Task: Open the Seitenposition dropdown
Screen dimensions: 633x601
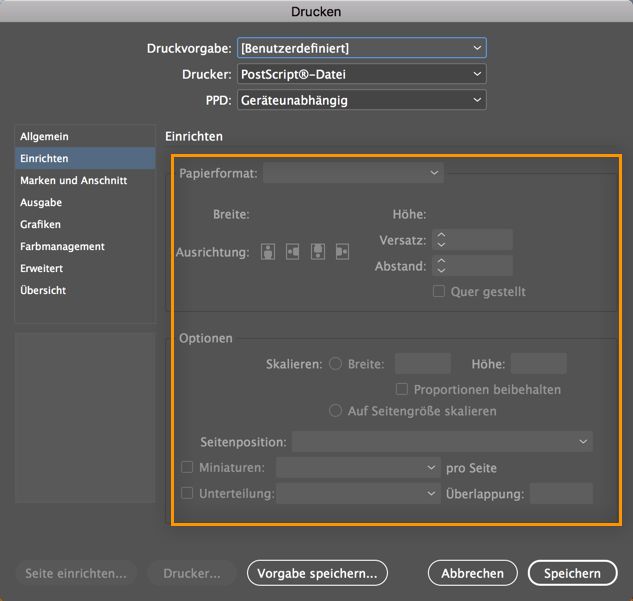Action: (x=442, y=441)
